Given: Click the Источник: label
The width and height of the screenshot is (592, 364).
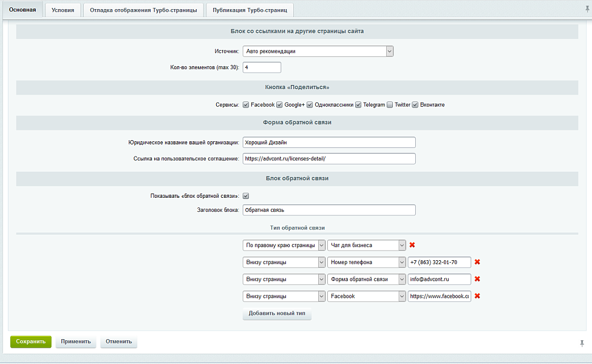Looking at the screenshot, I should [227, 52].
